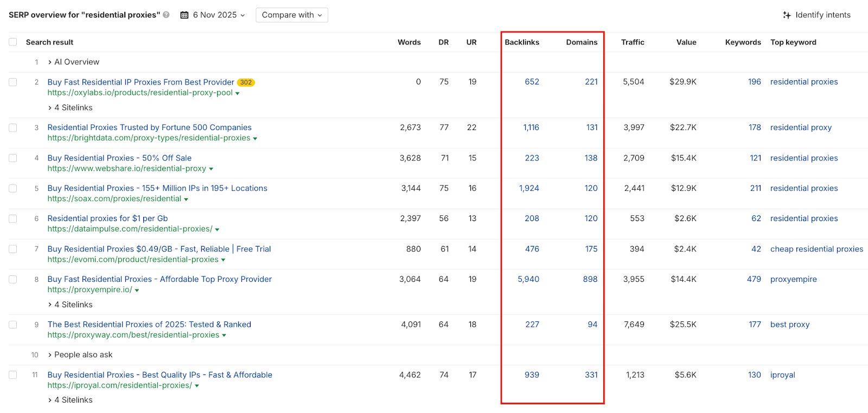Open the dropdown arrow after the proxyempire.io URL
This screenshot has height=413, width=868.
click(x=137, y=291)
